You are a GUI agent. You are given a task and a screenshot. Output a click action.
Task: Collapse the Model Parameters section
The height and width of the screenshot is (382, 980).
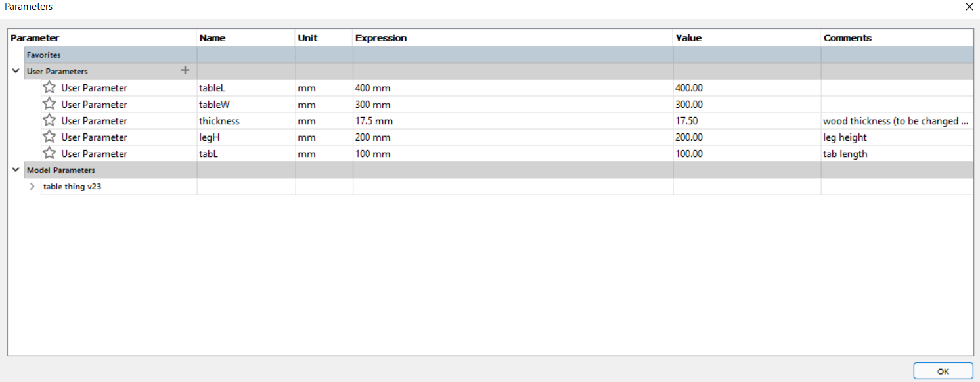16,170
